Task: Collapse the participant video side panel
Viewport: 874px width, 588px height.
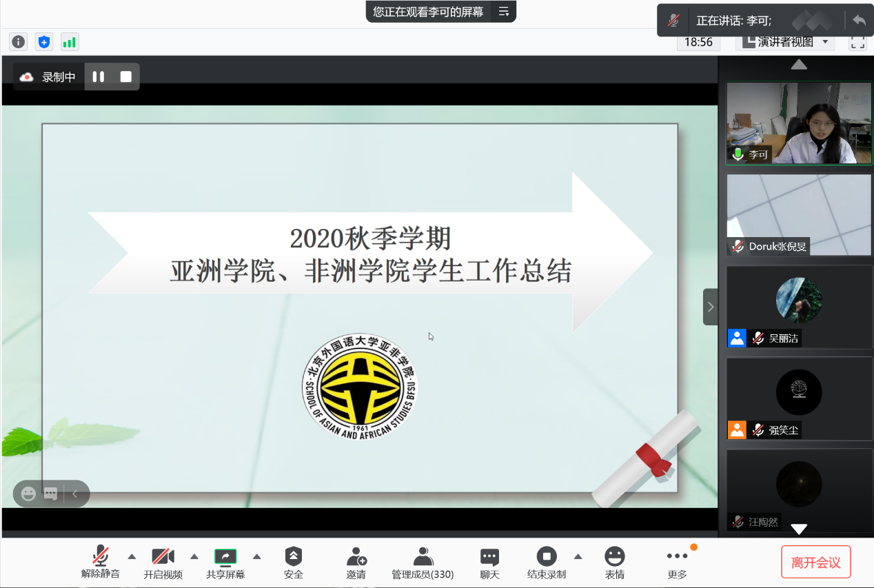Action: pos(711,307)
